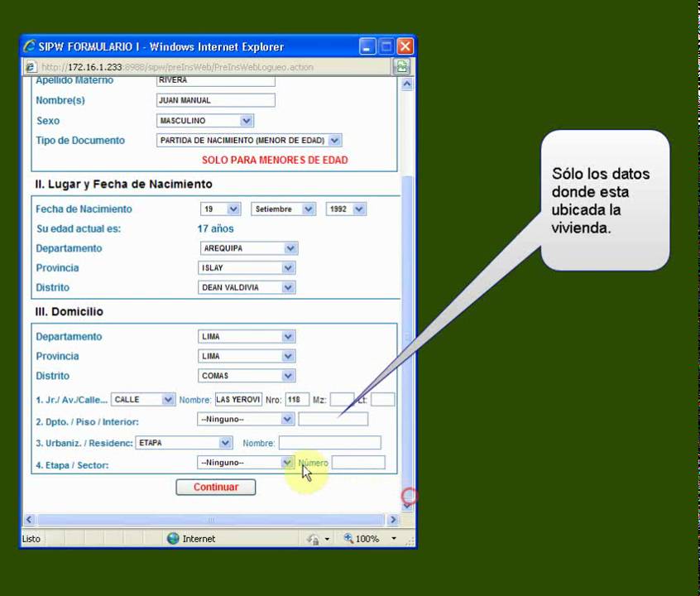
Task: Click the empty Mz input field
Action: pyautogui.click(x=342, y=400)
